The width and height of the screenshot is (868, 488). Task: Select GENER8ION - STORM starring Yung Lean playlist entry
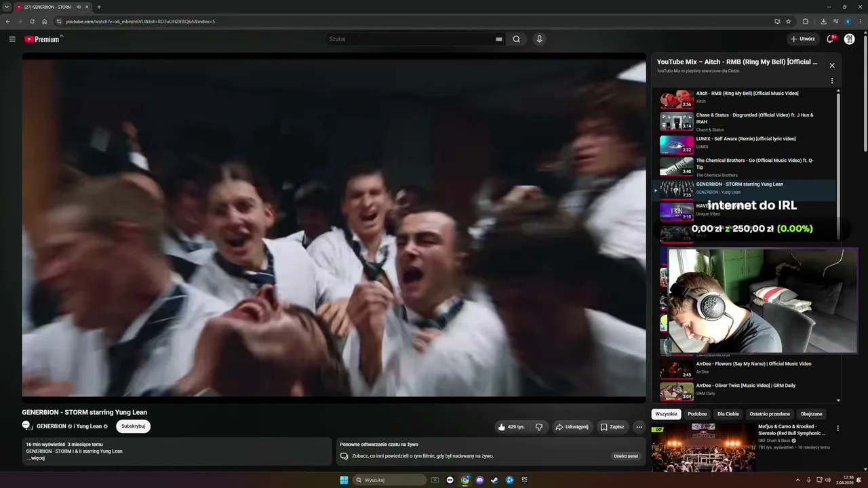pyautogui.click(x=745, y=190)
